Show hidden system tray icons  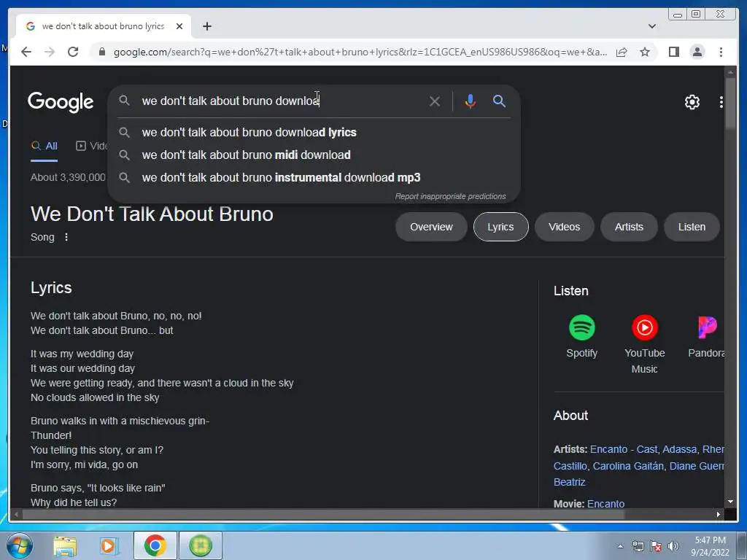(x=620, y=546)
